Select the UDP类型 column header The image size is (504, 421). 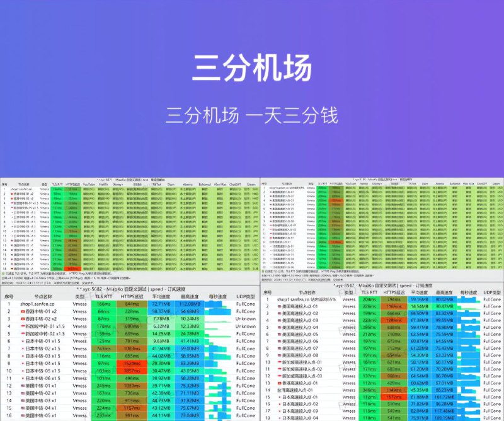tap(245, 295)
